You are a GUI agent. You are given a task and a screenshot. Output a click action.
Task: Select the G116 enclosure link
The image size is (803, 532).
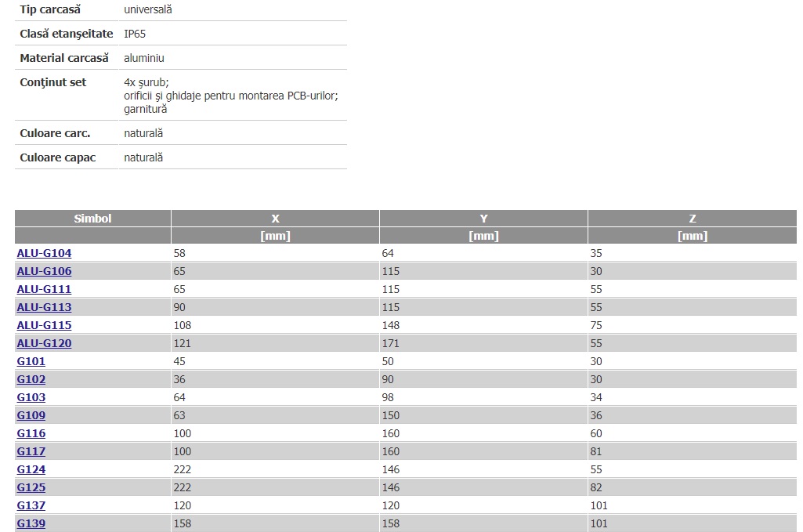pos(31,433)
